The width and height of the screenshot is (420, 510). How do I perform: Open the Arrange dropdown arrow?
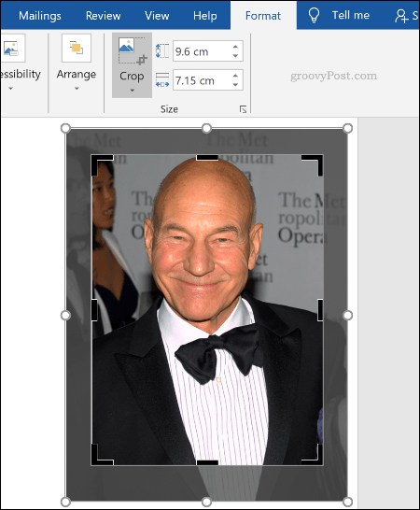click(77, 88)
